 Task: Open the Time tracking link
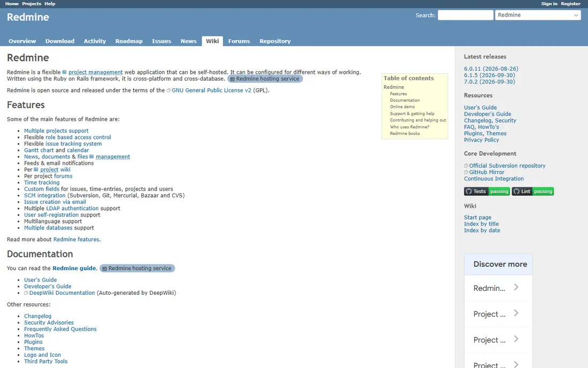click(42, 183)
